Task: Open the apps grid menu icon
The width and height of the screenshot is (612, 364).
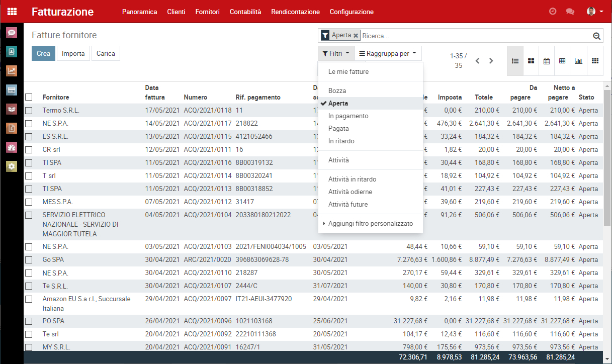Action: [12, 12]
